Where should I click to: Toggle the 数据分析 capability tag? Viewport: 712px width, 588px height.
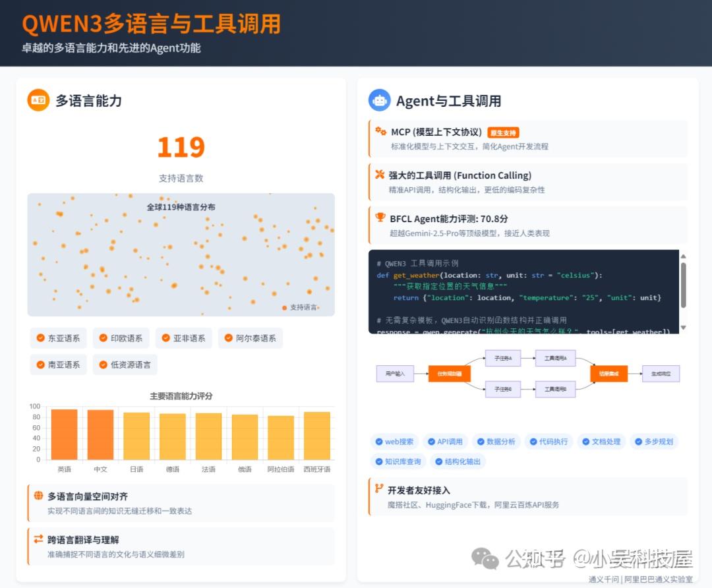(x=496, y=442)
